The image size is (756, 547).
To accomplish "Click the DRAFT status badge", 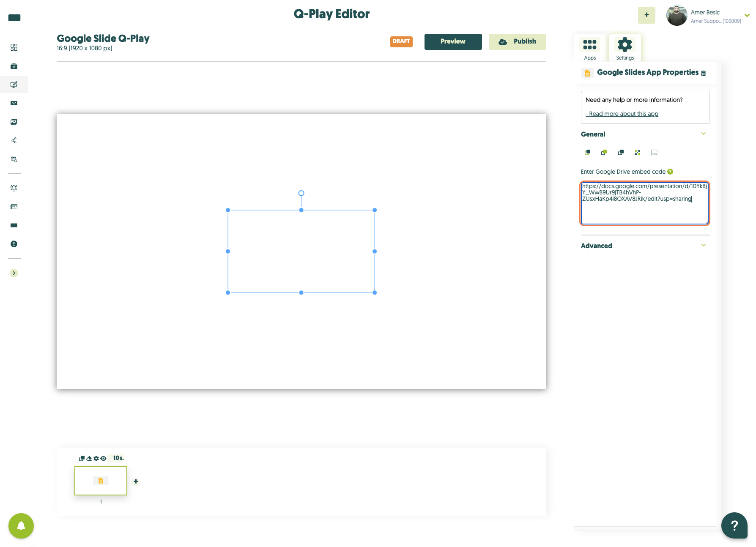I will 401,41.
